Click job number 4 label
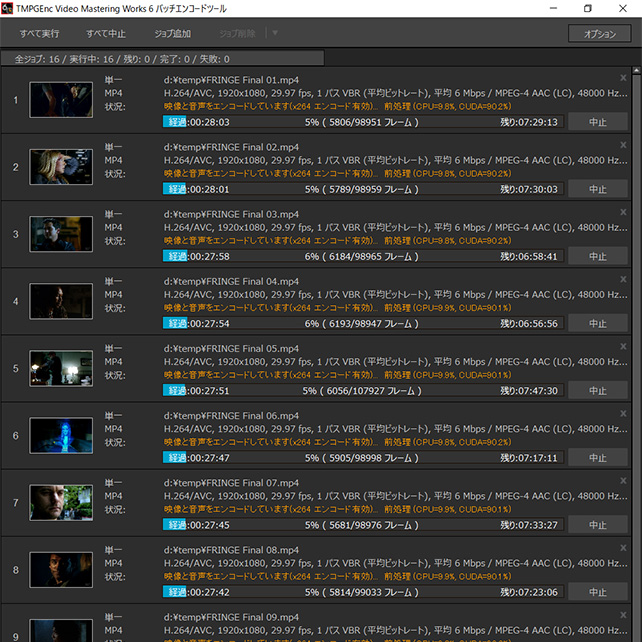Screen dimensions: 642x642 (x=16, y=301)
